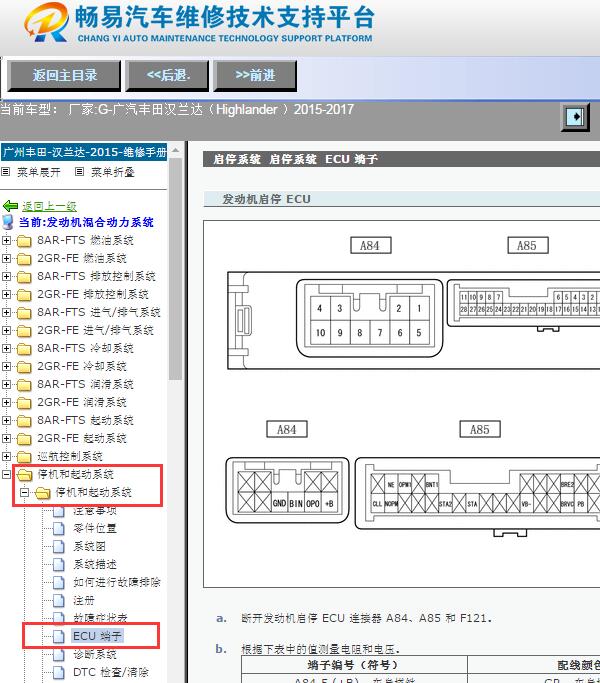The height and width of the screenshot is (683, 600).
Task: Click the folder icon of 2GR-FE 起动系统
Action: [24, 439]
